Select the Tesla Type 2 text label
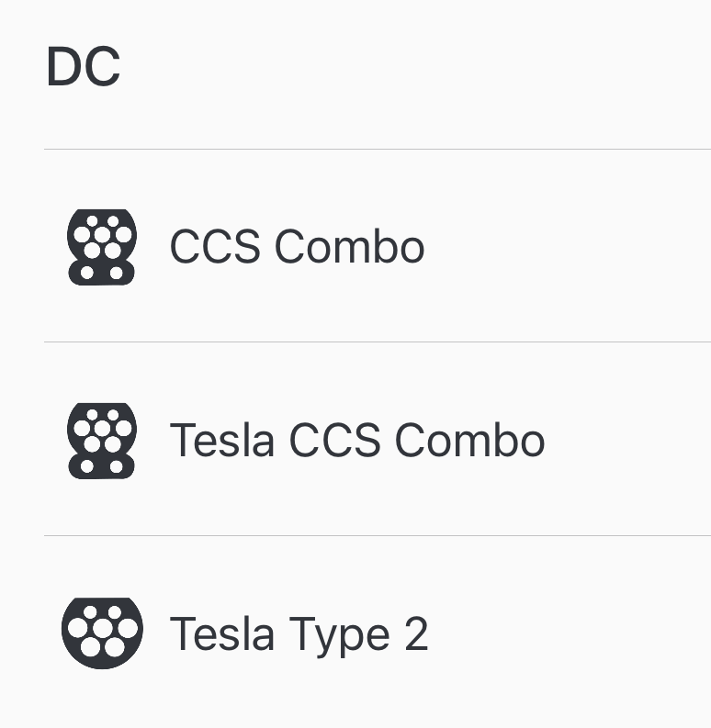The image size is (711, 728). pyautogui.click(x=299, y=633)
